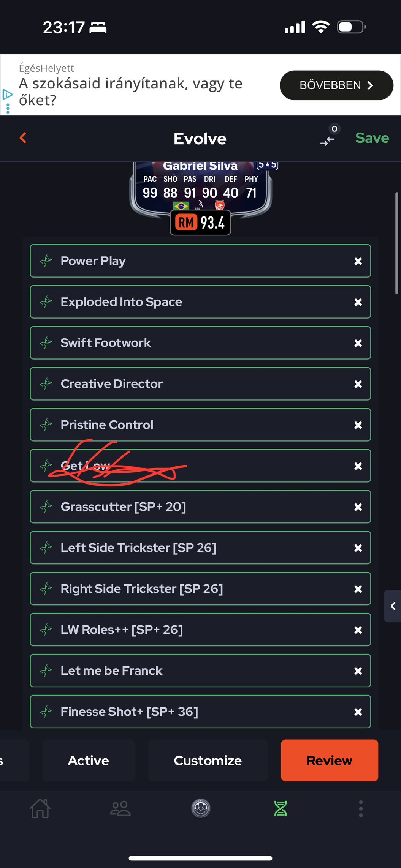This screenshot has height=868, width=401.
Task: Click the BŐVEBBEN ad button
Action: [336, 85]
